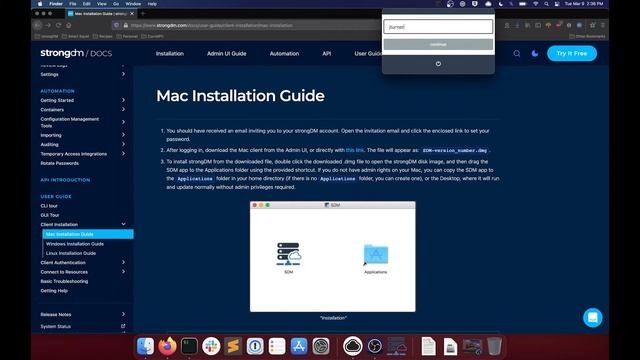This screenshot has width=640, height=360.
Task: Open Firefox from the Dock
Action: coord(167,346)
